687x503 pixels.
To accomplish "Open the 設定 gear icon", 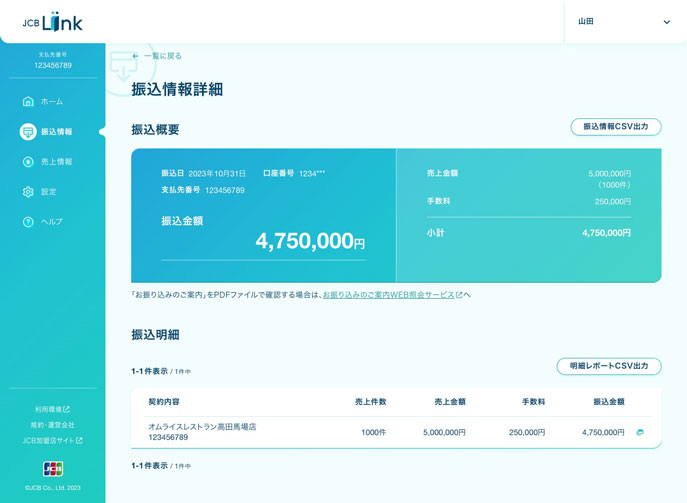I will (28, 192).
